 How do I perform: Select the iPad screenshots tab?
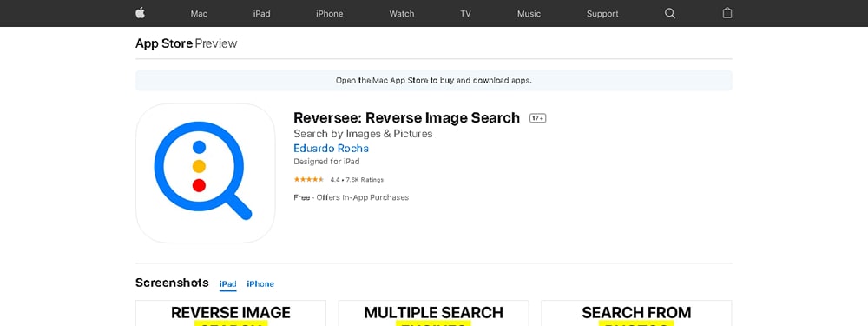(227, 284)
